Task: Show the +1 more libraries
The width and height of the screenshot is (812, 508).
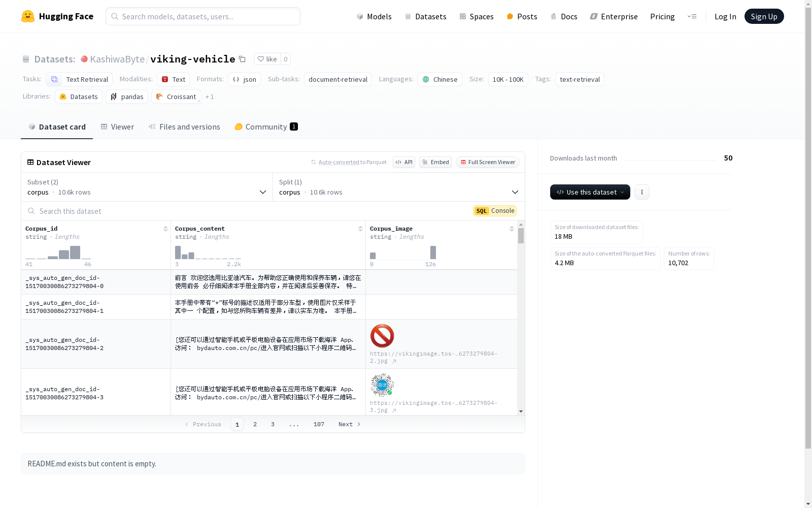Action: pos(210,97)
